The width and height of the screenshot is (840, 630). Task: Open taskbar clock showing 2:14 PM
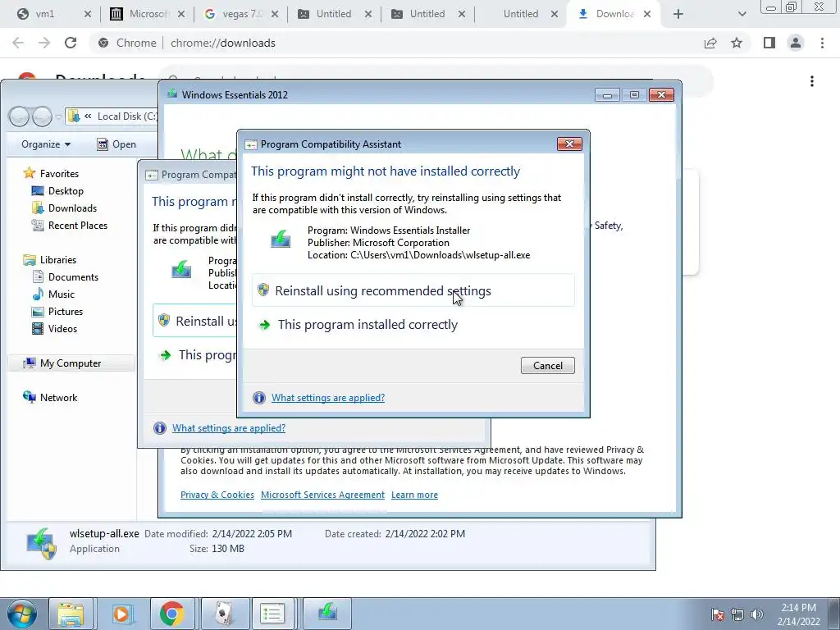(798, 614)
